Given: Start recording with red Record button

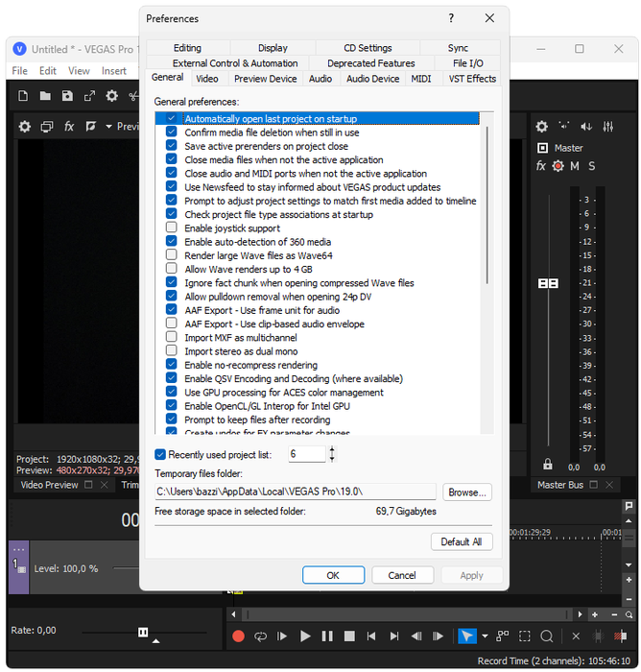Looking at the screenshot, I should tap(238, 636).
